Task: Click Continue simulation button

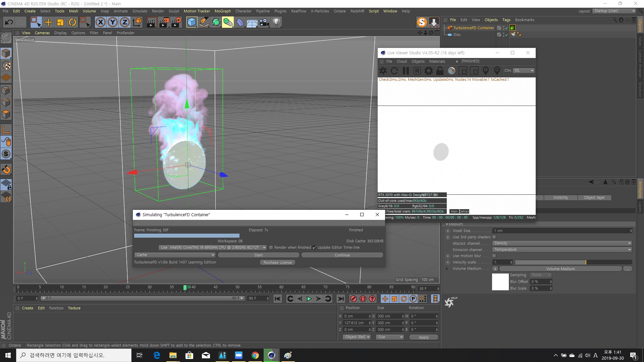Action: click(x=342, y=255)
